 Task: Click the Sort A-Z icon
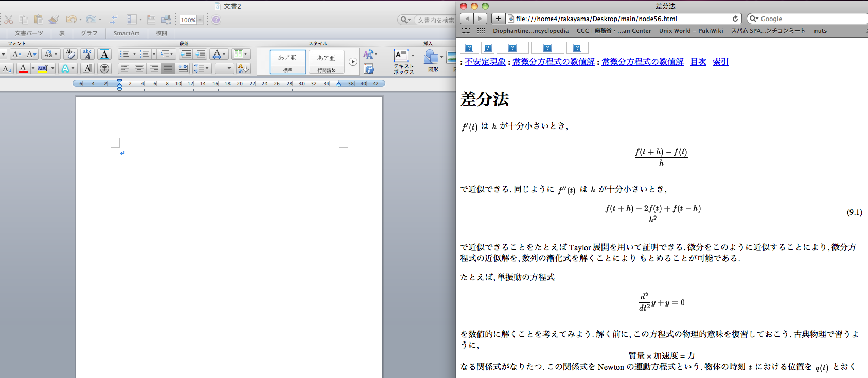click(243, 68)
